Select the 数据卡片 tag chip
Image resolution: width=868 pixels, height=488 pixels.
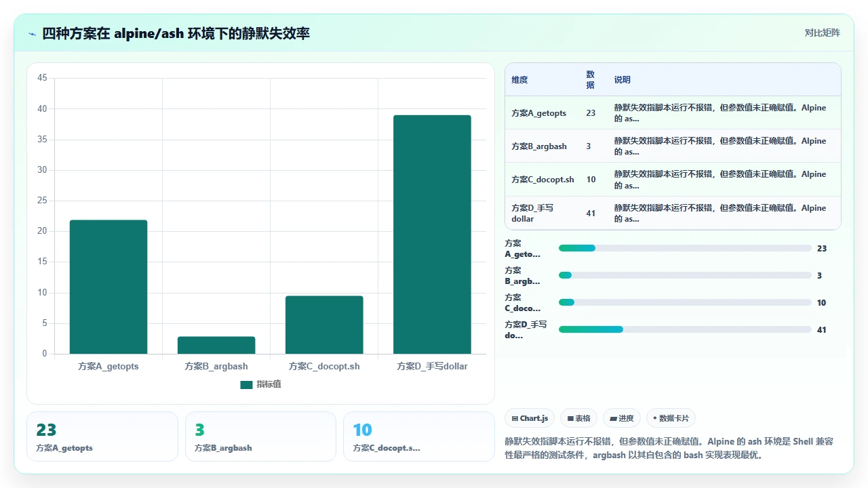click(x=671, y=418)
